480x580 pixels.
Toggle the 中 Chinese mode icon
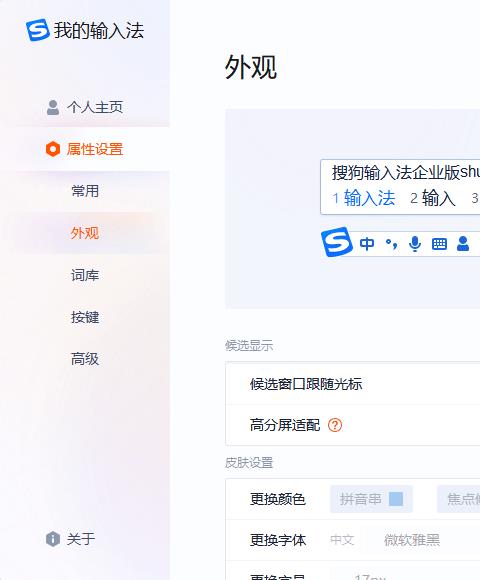[x=367, y=244]
